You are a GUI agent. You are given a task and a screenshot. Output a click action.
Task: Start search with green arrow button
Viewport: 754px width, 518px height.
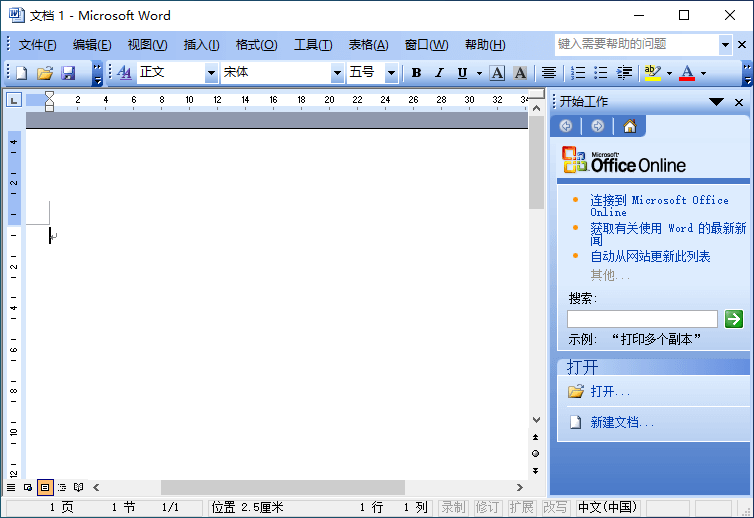734,318
